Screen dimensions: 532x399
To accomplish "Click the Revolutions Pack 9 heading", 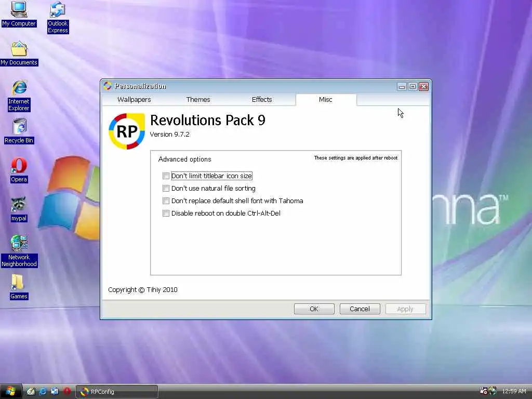I will (x=208, y=120).
